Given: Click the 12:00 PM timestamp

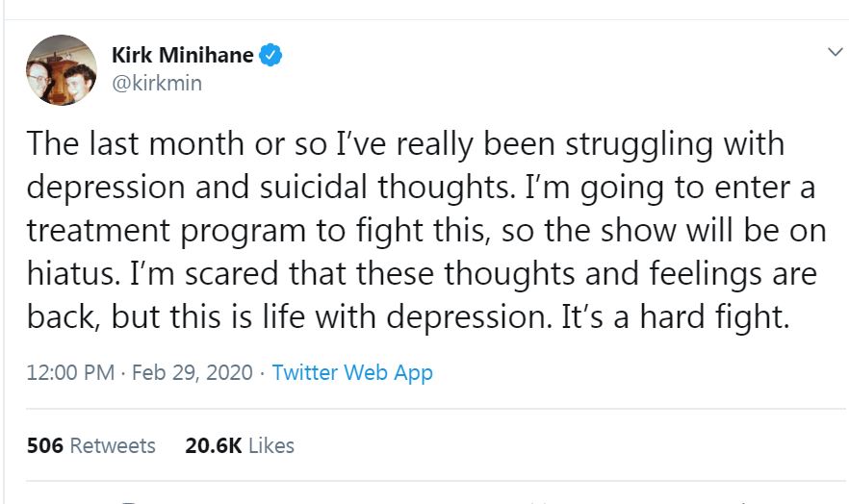Looking at the screenshot, I should (x=70, y=373).
